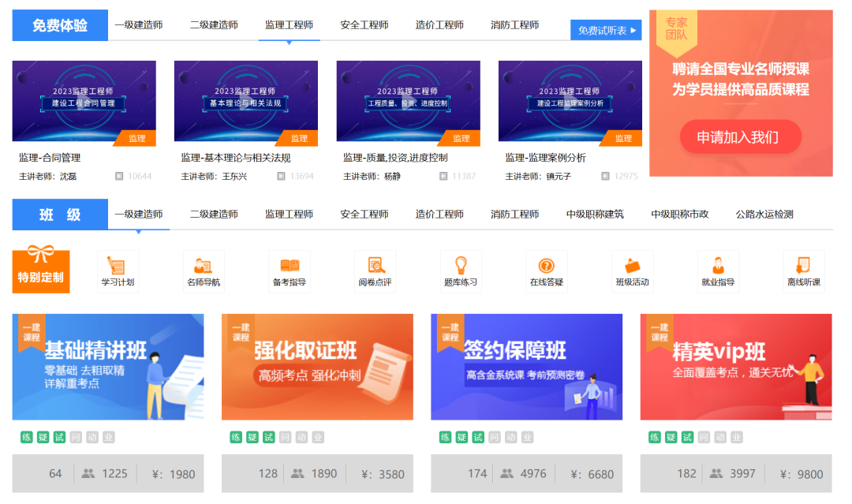Click the 申请加入我们 button
Screen dimensions: 852x504
[740, 136]
